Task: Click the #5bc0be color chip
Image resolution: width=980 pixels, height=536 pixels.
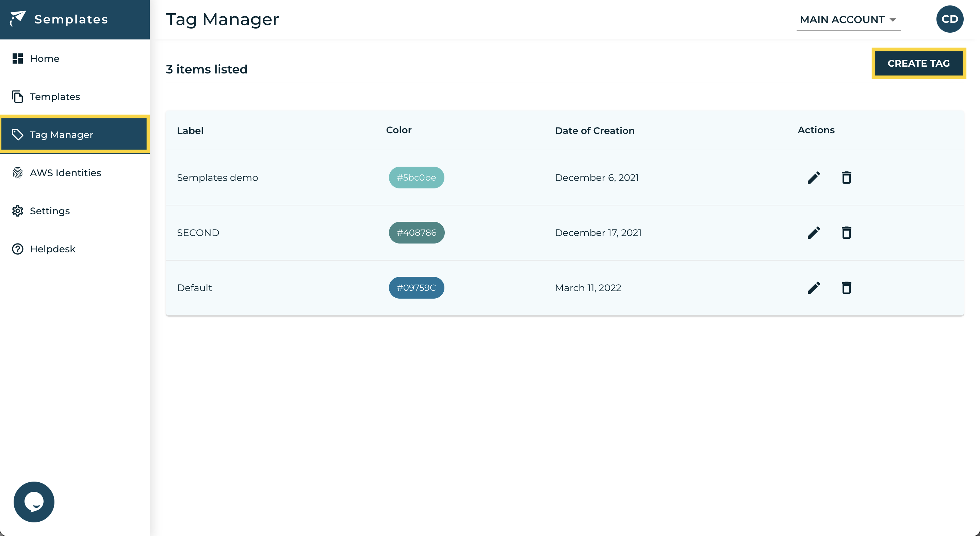Action: coord(416,178)
